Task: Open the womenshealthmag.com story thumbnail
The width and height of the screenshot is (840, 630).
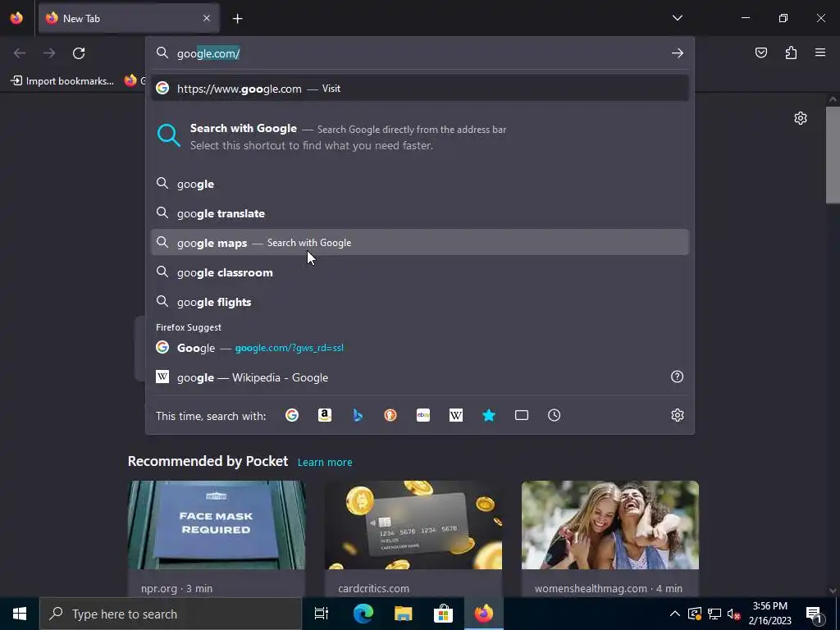Action: click(610, 525)
